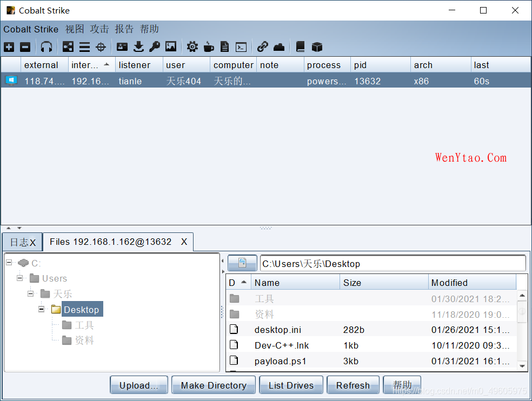
Task: Click the Dev-C++.lnk file icon
Action: tap(234, 345)
